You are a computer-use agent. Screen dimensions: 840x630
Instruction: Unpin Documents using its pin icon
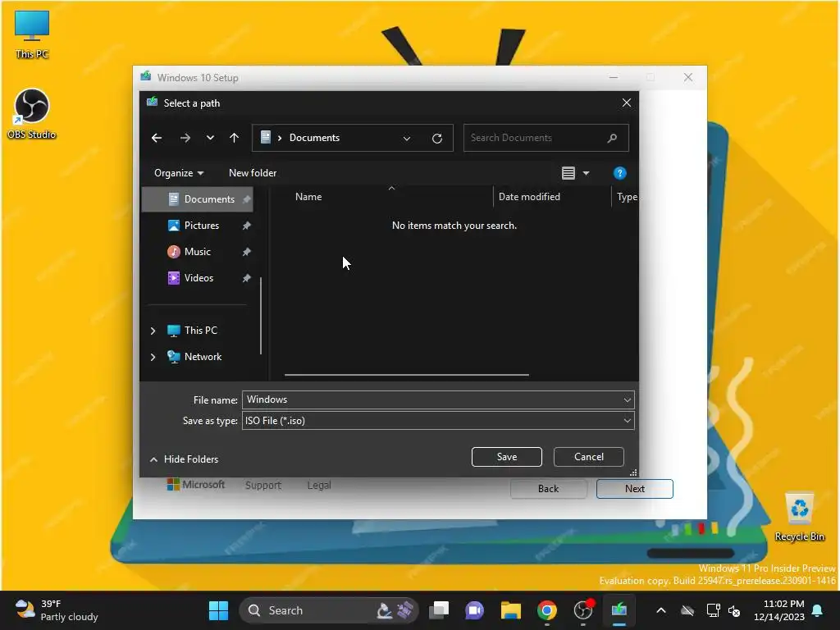[x=246, y=199]
